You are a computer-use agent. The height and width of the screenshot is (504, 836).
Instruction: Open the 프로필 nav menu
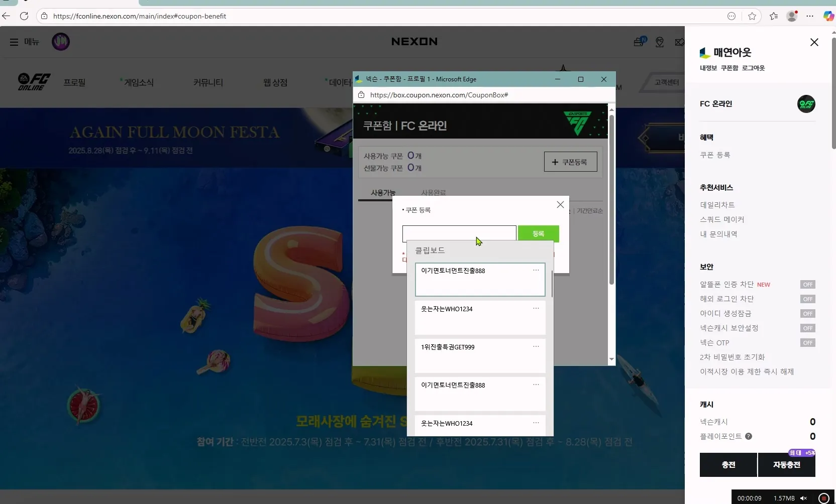click(x=74, y=82)
